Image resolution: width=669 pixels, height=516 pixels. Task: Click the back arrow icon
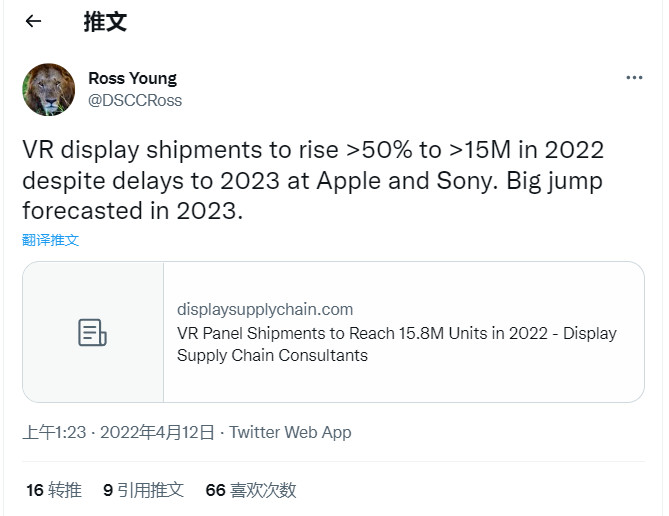point(33,22)
